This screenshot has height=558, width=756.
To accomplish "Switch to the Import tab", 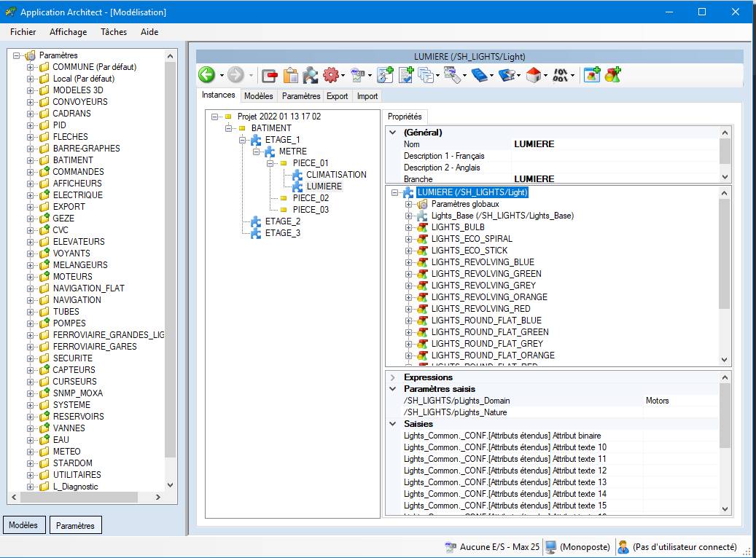I will click(367, 96).
